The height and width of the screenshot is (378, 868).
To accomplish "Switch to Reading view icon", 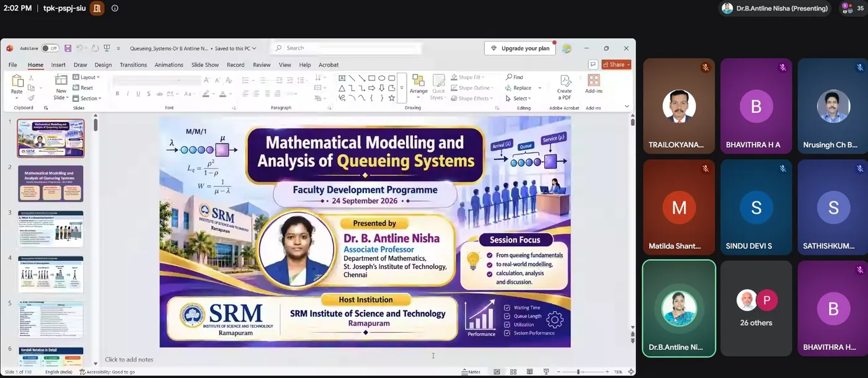I will coord(529,372).
